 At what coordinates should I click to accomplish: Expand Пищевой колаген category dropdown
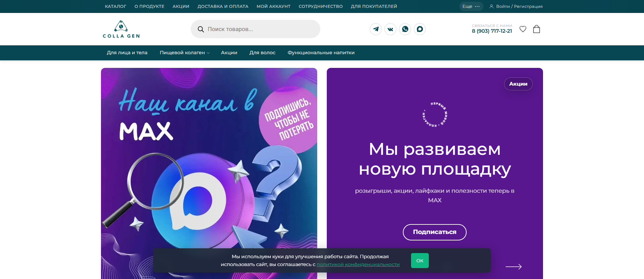click(185, 53)
